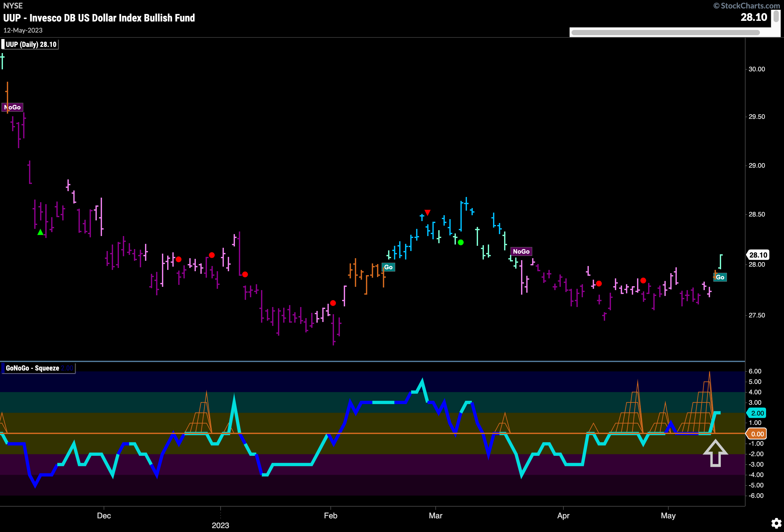
Task: Click the 27.50 price axis label
Action: 757,315
